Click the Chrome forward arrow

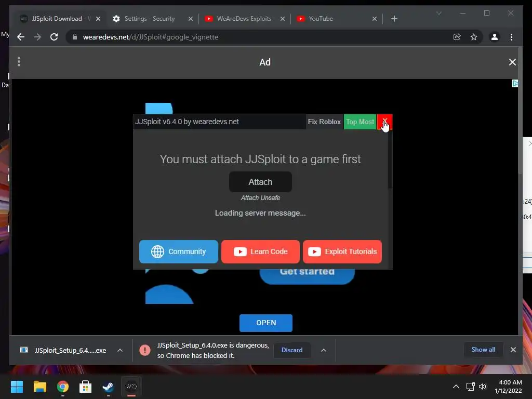(x=37, y=37)
